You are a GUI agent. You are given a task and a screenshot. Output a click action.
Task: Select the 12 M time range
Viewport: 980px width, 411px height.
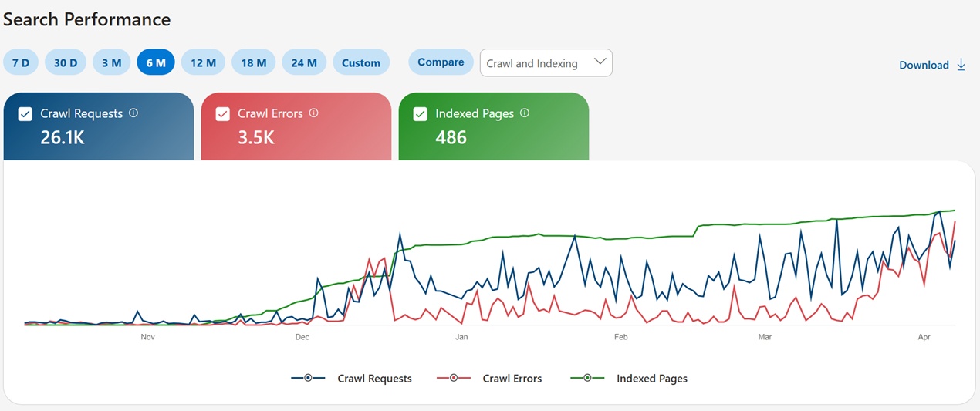tap(203, 62)
